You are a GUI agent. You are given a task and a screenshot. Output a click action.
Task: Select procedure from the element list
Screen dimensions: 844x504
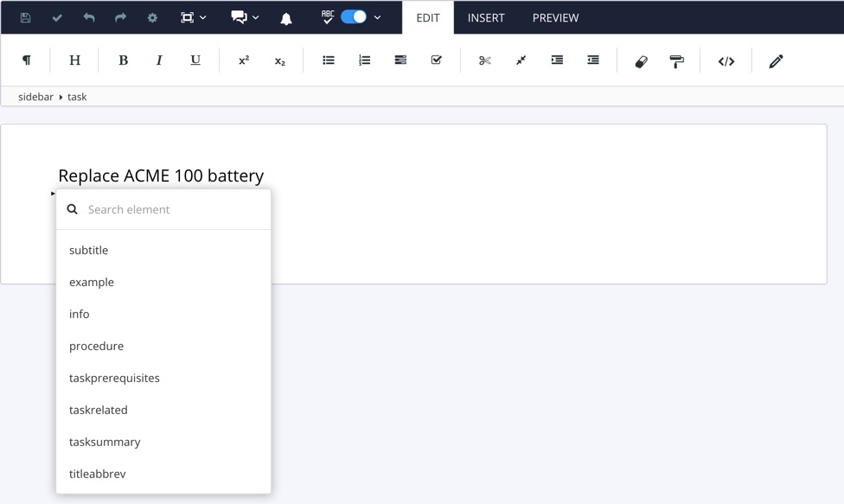click(x=96, y=346)
